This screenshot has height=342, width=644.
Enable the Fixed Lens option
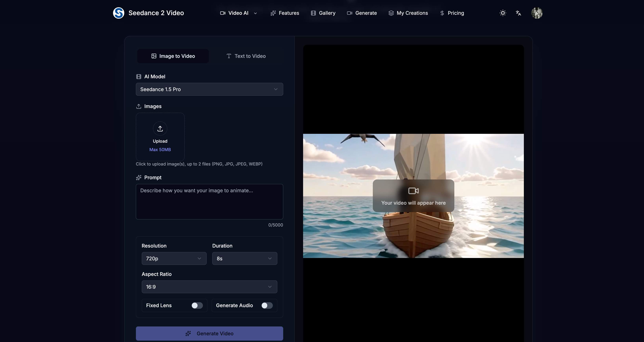click(x=197, y=305)
